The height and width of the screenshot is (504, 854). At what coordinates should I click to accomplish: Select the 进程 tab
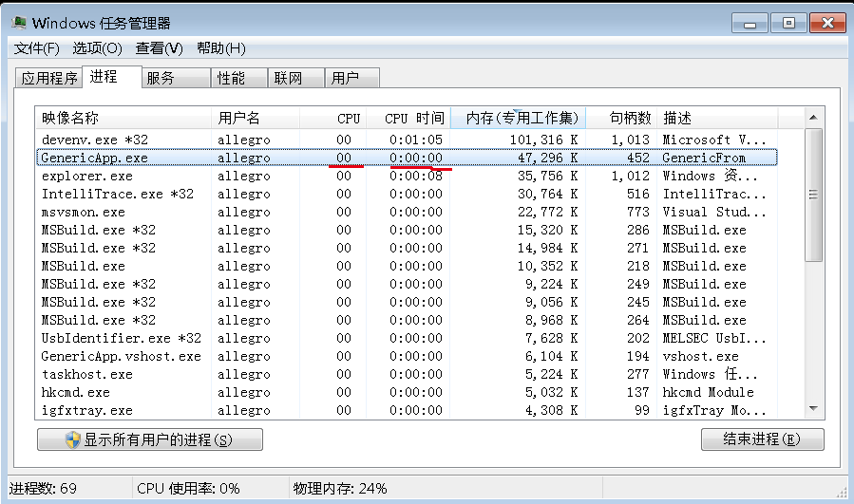click(112, 77)
